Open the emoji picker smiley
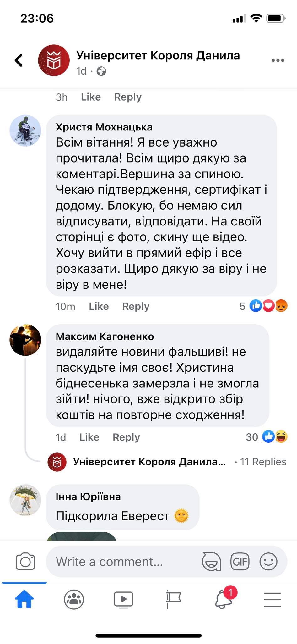The height and width of the screenshot is (644, 297). tap(268, 561)
